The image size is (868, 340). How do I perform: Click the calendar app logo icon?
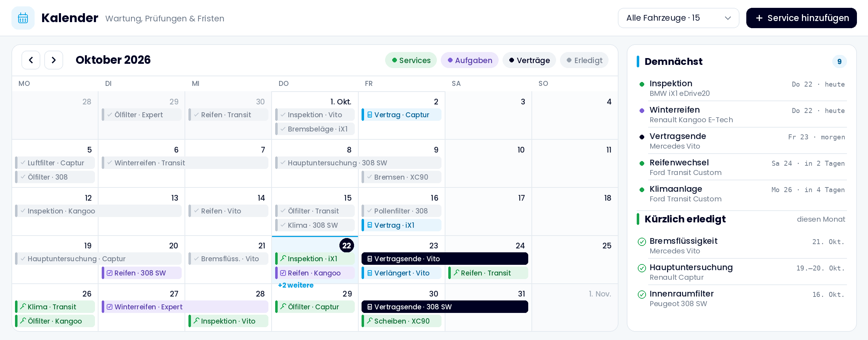23,18
